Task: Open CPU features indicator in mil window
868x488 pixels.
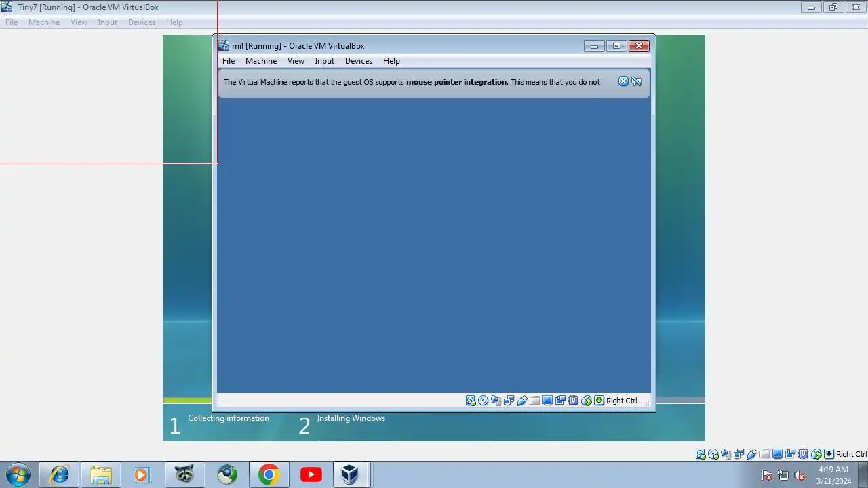Action: [574, 401]
